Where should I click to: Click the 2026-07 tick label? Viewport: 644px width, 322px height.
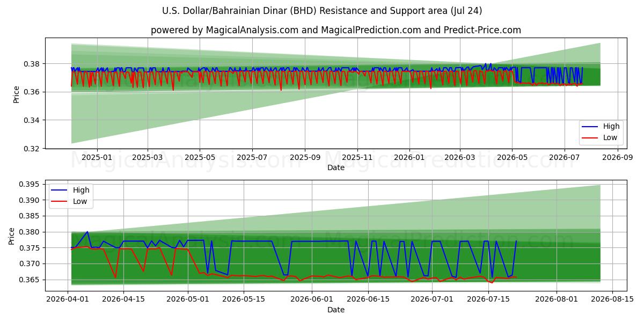pos(565,157)
